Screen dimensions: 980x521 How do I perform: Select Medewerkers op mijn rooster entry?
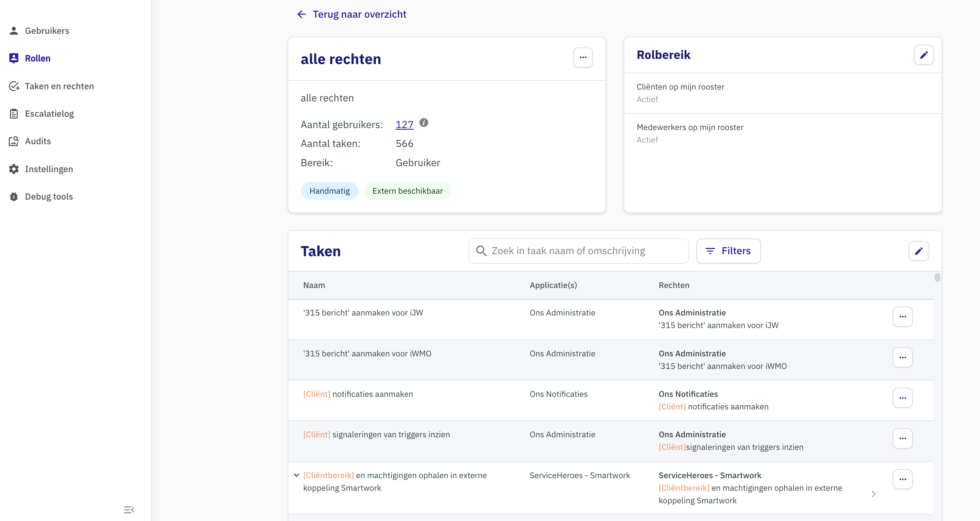pos(783,134)
